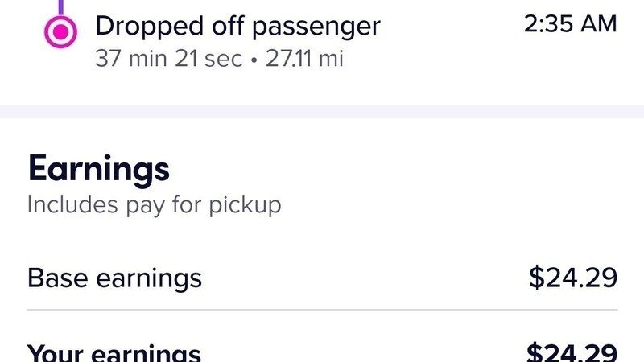Click the 2:35 AM drop-off timestamp
The height and width of the screenshot is (362, 644).
[570, 24]
